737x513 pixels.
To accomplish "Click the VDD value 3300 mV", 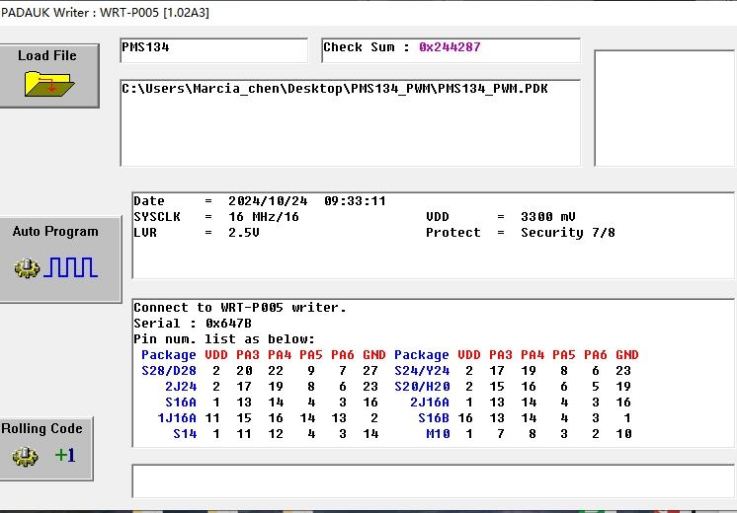I will [548, 217].
